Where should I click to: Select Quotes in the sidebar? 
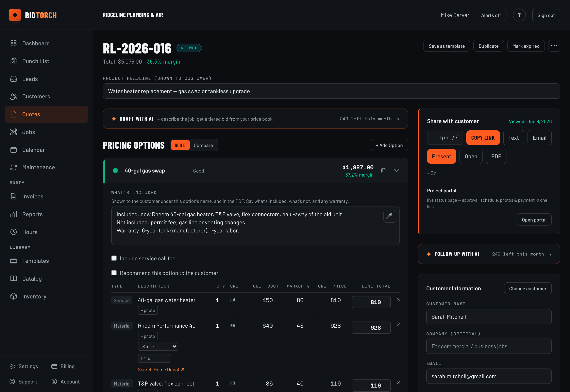46,114
